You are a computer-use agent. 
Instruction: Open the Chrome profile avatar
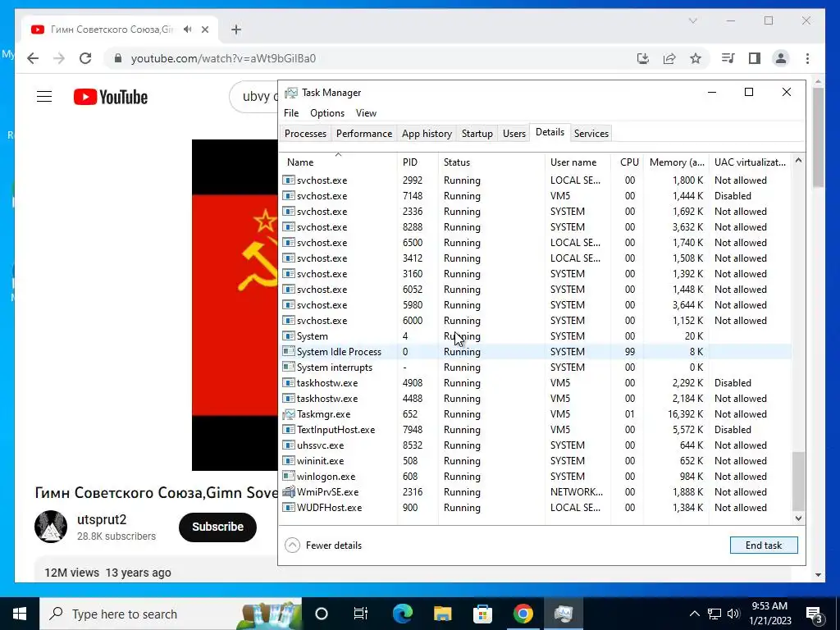781,58
